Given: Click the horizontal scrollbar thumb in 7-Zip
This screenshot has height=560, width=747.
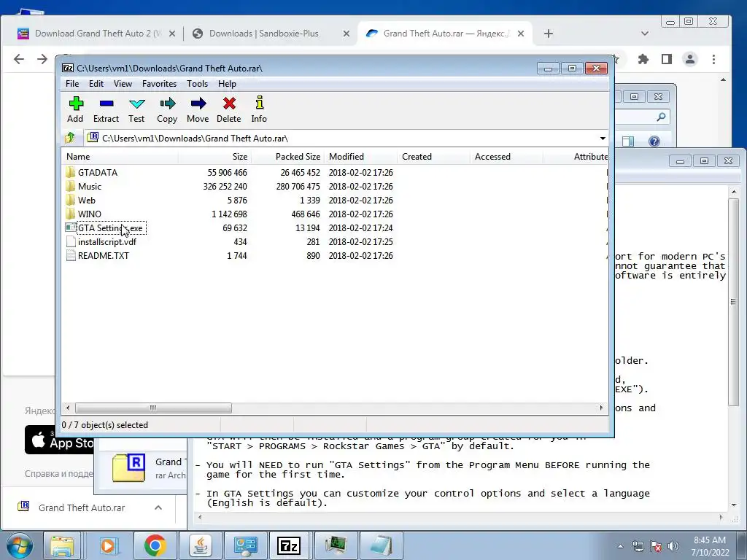Looking at the screenshot, I should (153, 408).
